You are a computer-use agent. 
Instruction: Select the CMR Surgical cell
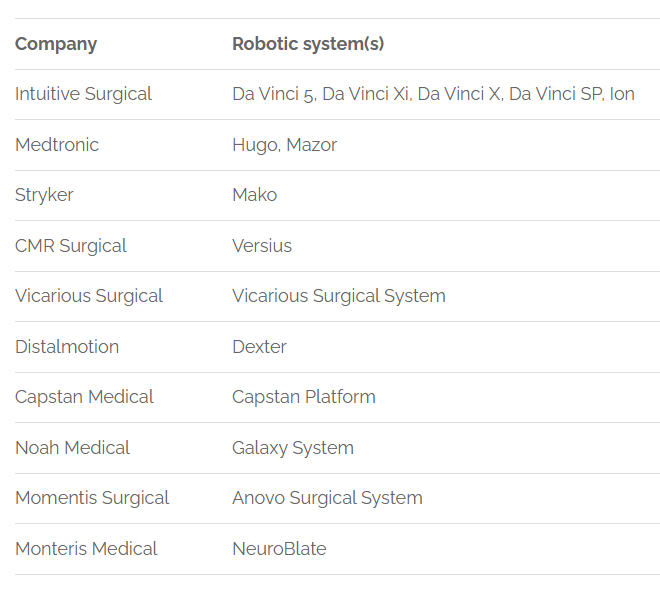pos(71,246)
